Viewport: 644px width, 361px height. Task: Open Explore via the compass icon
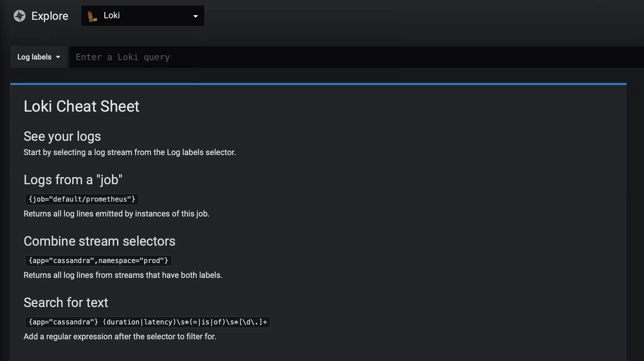[19, 16]
